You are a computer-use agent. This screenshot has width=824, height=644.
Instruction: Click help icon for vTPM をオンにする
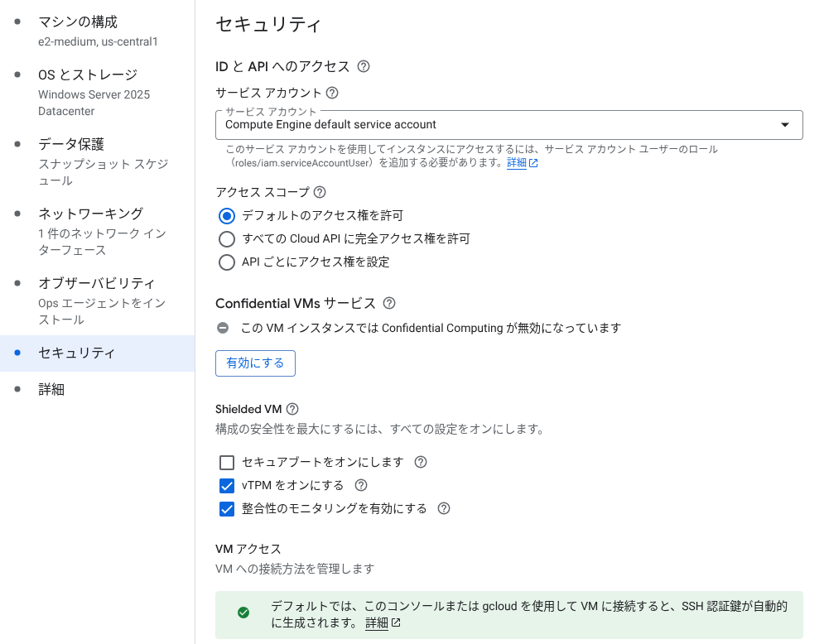click(361, 485)
